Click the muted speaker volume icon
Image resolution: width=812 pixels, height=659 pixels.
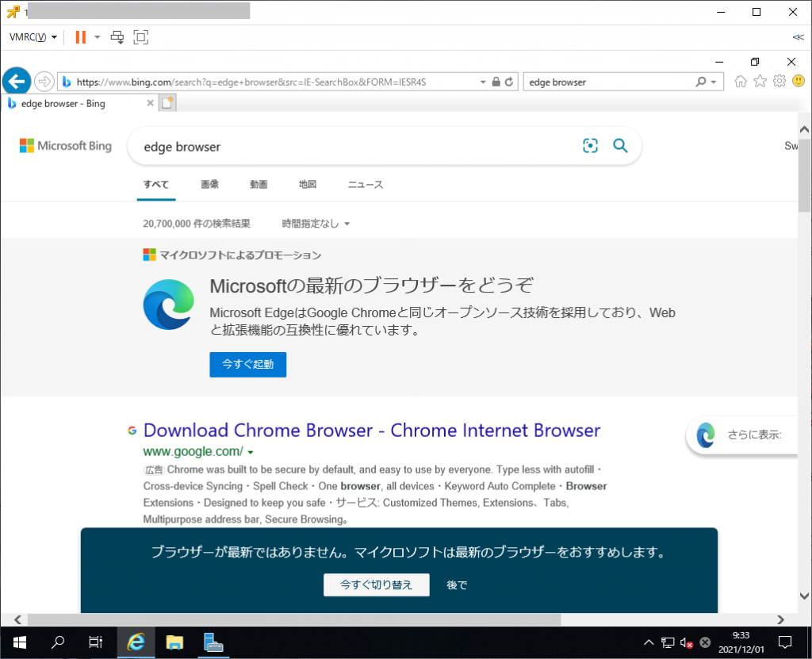pos(686,643)
